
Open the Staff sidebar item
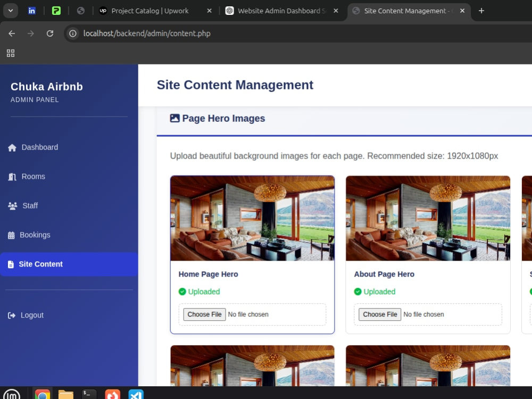pyautogui.click(x=69, y=205)
